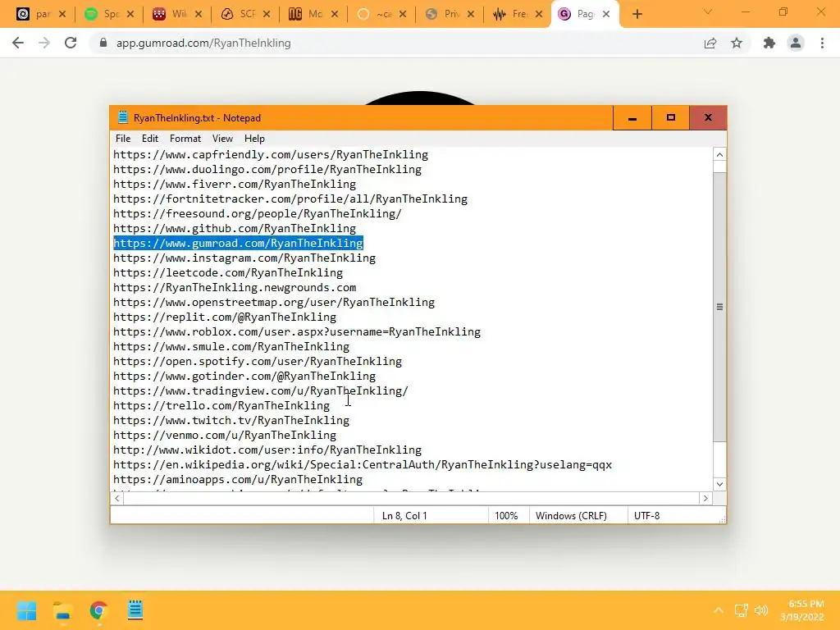
Task: Click the Notepad title bar icon
Action: pyautogui.click(x=123, y=118)
